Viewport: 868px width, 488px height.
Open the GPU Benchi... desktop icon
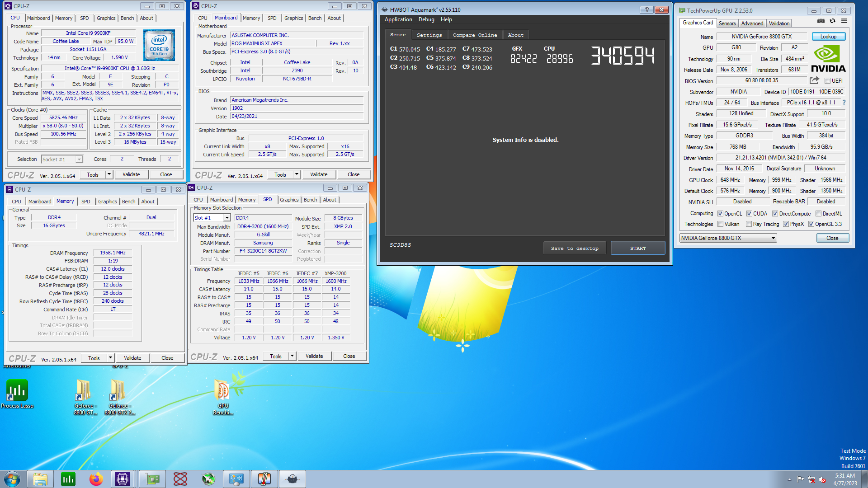[223, 397]
